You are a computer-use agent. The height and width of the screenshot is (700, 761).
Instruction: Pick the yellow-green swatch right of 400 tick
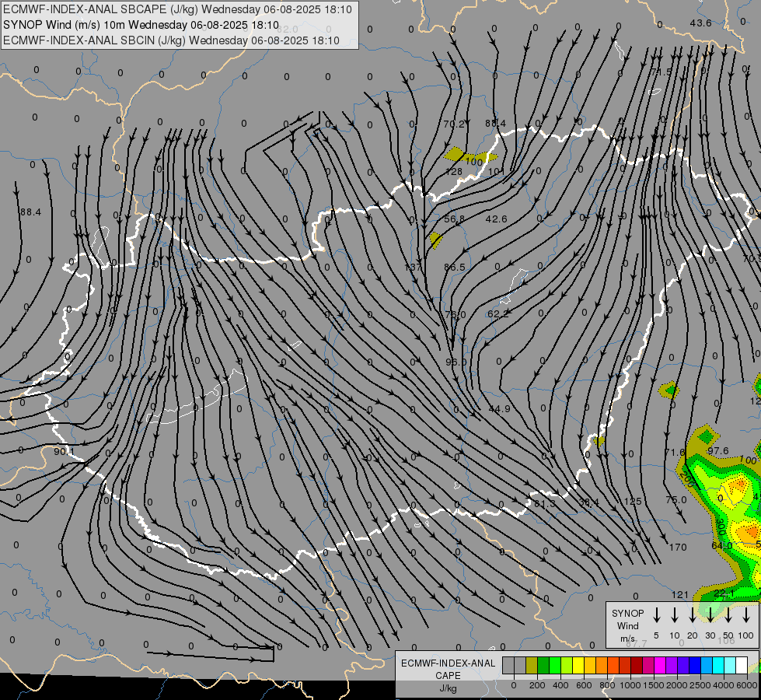(567, 665)
